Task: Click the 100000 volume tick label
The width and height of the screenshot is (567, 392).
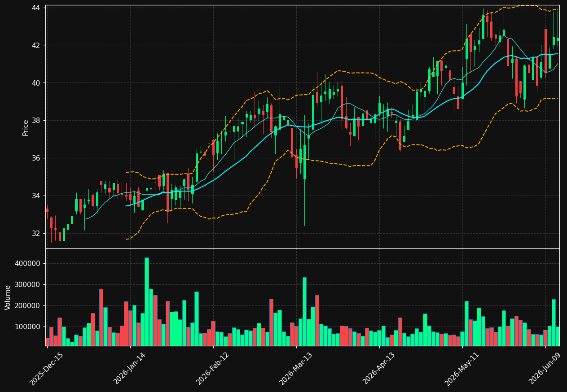Action: [x=28, y=327]
